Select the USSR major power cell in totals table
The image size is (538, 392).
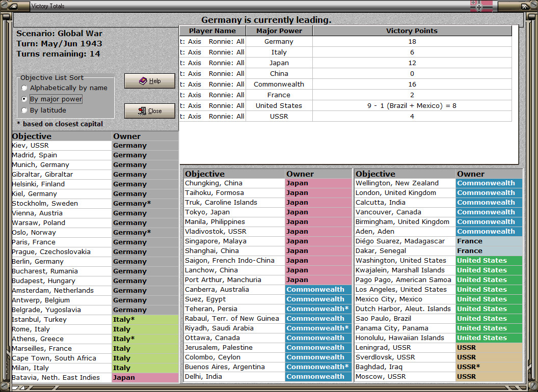[279, 116]
